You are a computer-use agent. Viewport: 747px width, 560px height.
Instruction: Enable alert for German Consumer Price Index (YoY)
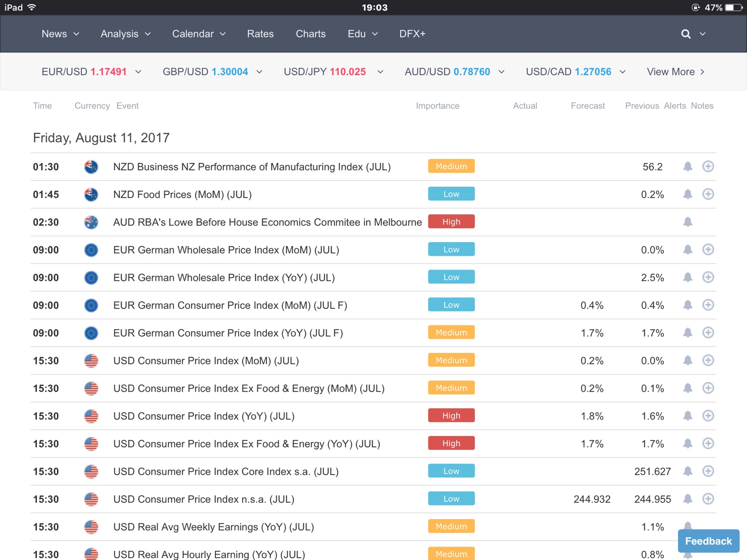tap(688, 333)
